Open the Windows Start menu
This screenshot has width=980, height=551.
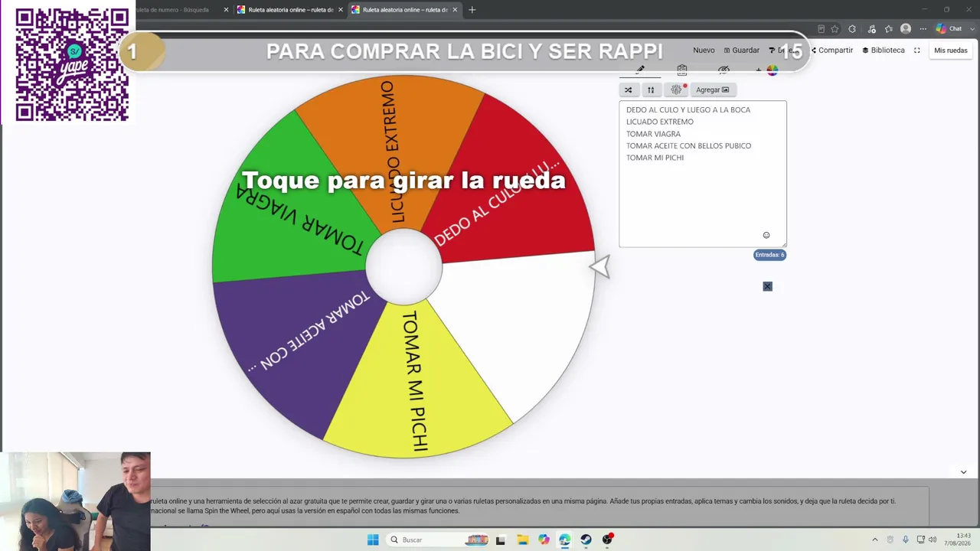pyautogui.click(x=373, y=540)
